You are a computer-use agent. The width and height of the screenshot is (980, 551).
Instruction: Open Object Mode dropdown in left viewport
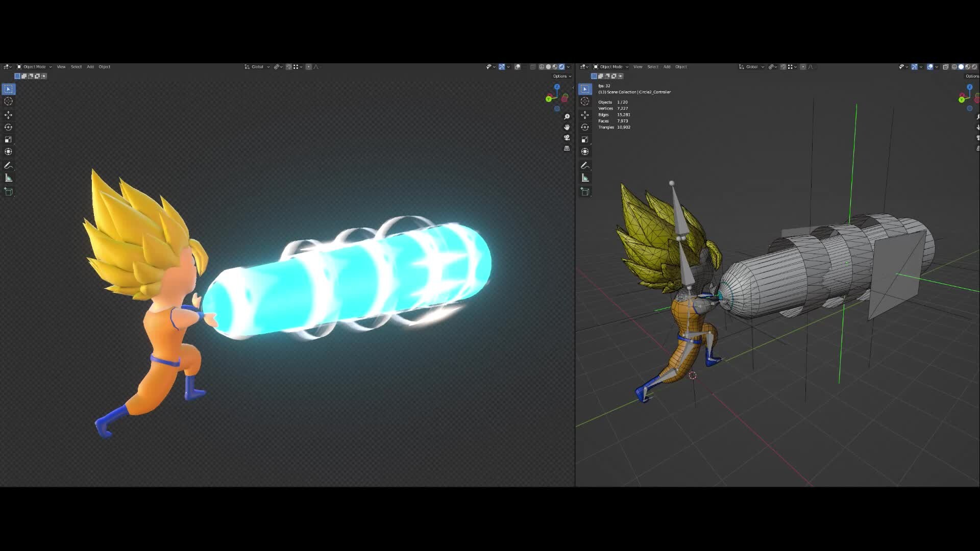[x=34, y=67]
